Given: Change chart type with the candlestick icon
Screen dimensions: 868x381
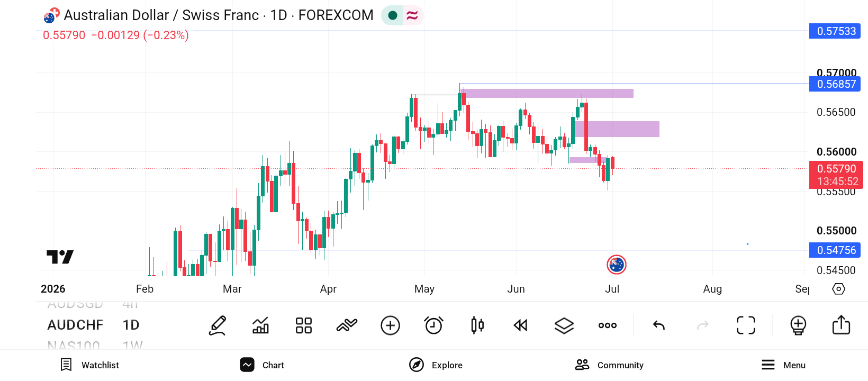Looking at the screenshot, I should click(x=477, y=325).
